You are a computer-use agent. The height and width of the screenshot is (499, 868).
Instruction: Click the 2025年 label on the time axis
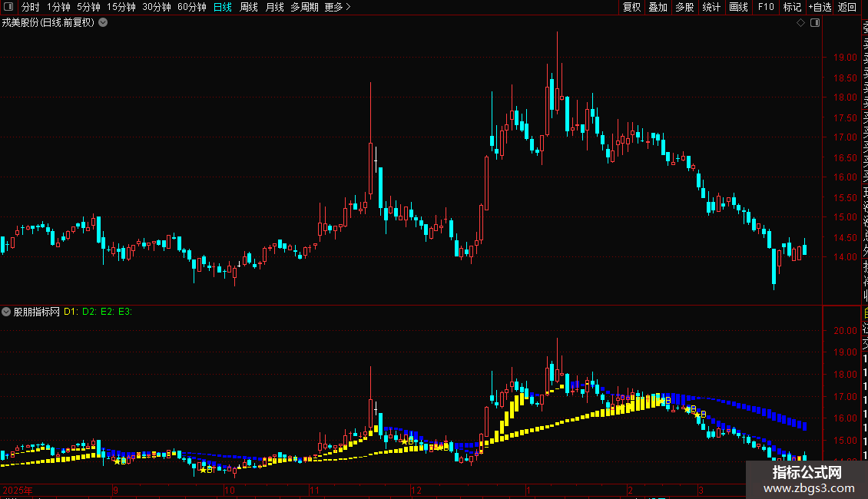point(17,490)
